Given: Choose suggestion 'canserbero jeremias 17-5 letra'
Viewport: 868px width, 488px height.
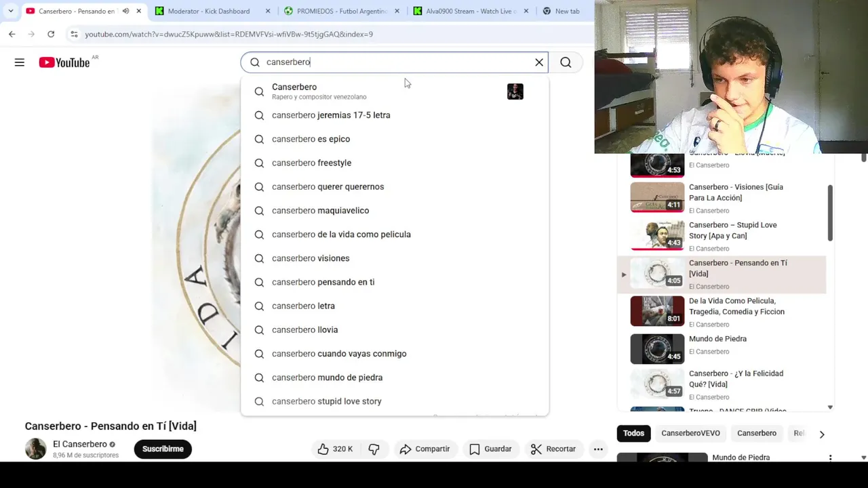Looking at the screenshot, I should click(395, 115).
